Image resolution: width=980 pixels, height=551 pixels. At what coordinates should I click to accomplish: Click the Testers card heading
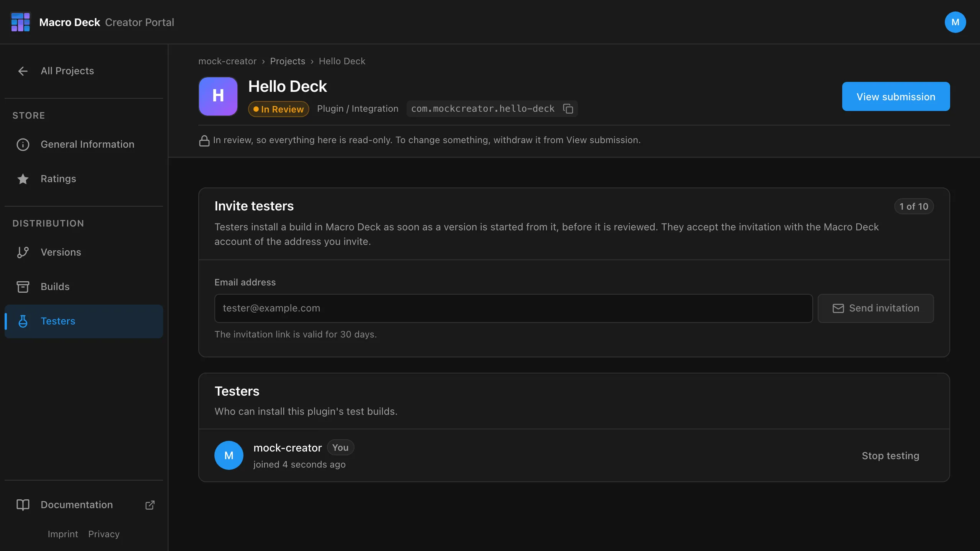[x=237, y=391]
